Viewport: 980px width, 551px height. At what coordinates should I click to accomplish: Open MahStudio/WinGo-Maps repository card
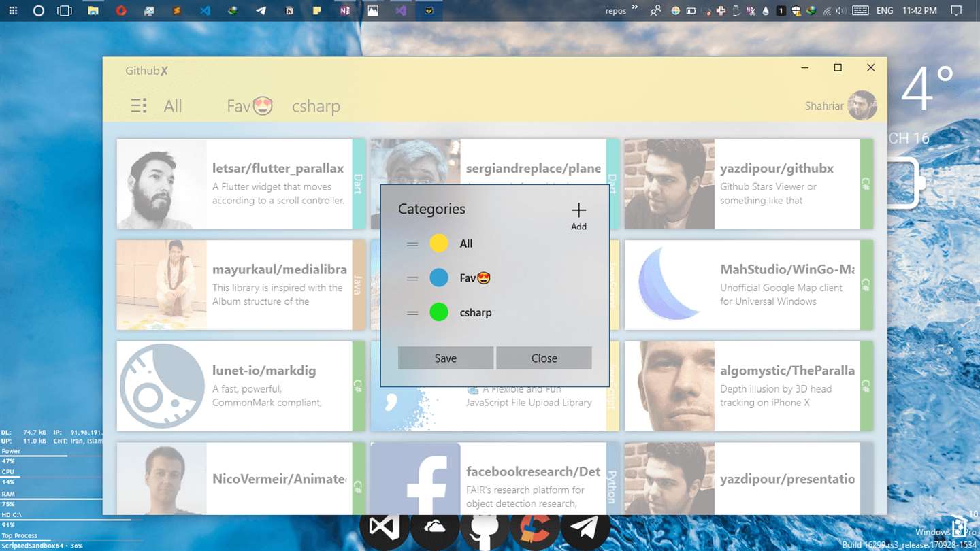click(749, 285)
